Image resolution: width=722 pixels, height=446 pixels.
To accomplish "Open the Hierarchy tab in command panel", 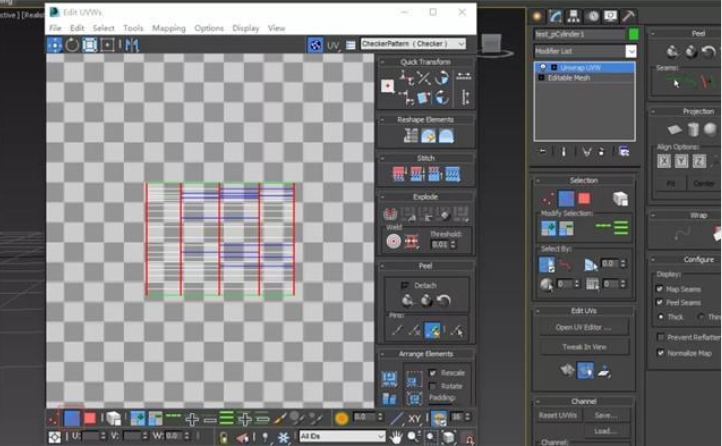I will click(573, 16).
